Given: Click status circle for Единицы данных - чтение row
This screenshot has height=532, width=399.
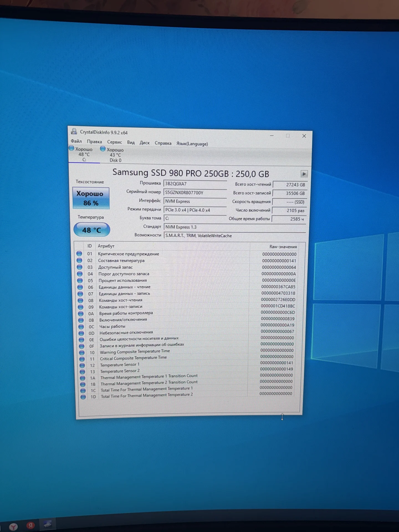Looking at the screenshot, I should click(80, 287).
